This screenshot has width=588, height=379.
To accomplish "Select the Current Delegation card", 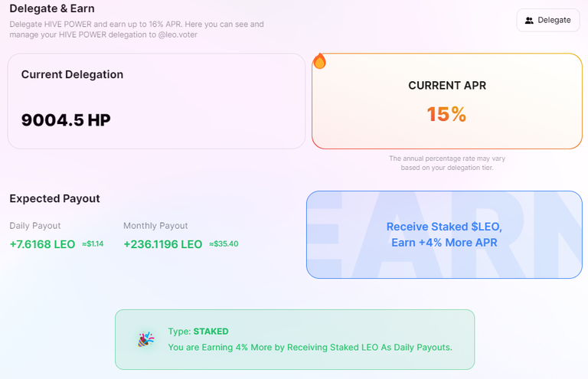I will pyautogui.click(x=156, y=101).
